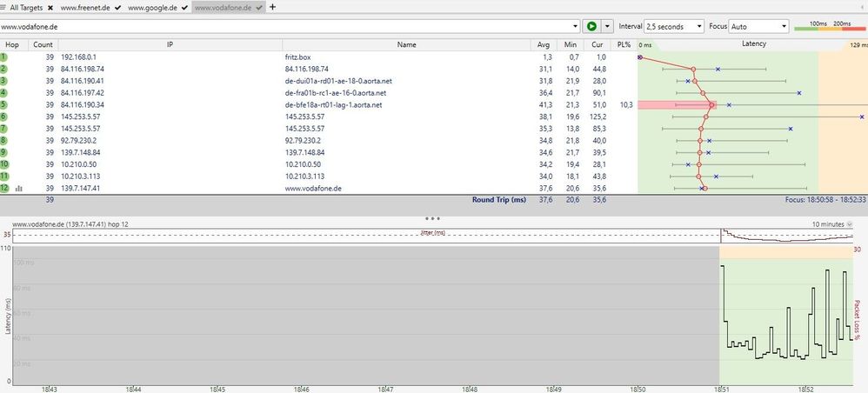Screen dimensions: 868x393
Task: Click the hop 6 green circle icon
Action: pos(3,117)
